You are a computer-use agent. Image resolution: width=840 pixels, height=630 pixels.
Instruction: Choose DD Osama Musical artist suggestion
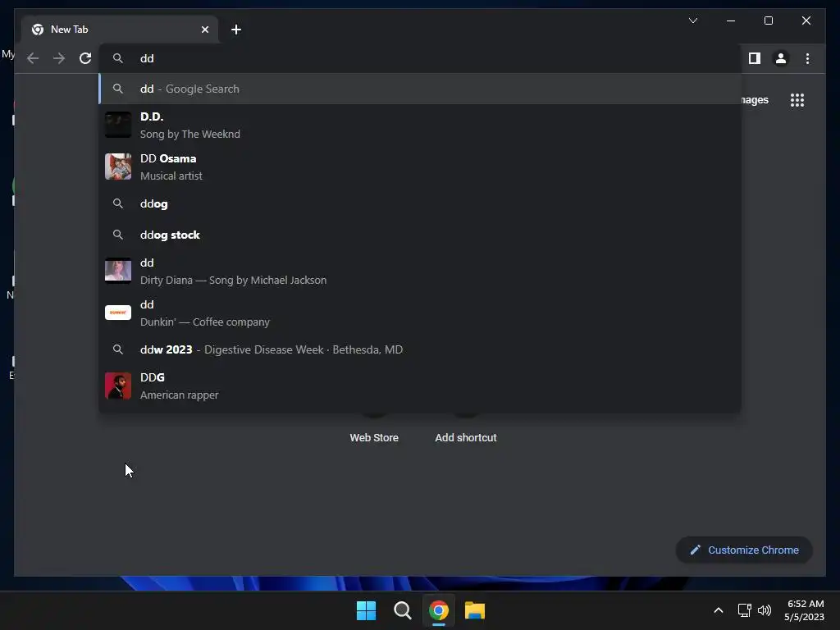click(420, 167)
